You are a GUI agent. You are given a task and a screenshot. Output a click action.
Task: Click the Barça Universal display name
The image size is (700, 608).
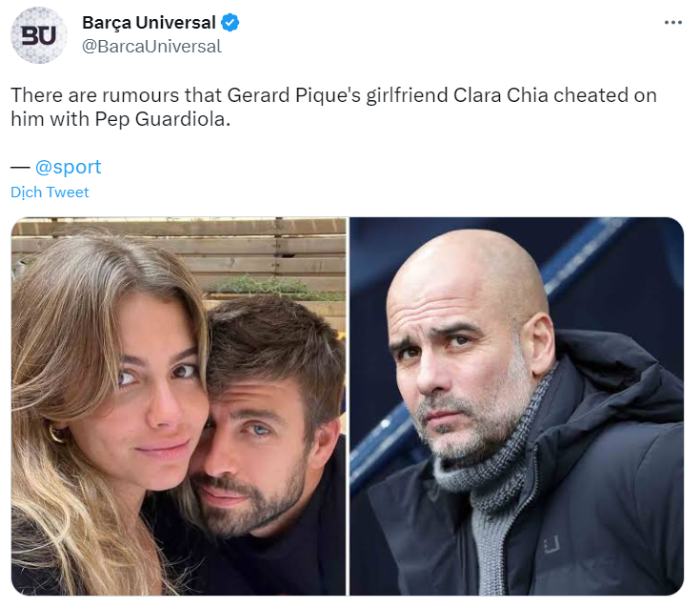(x=150, y=23)
